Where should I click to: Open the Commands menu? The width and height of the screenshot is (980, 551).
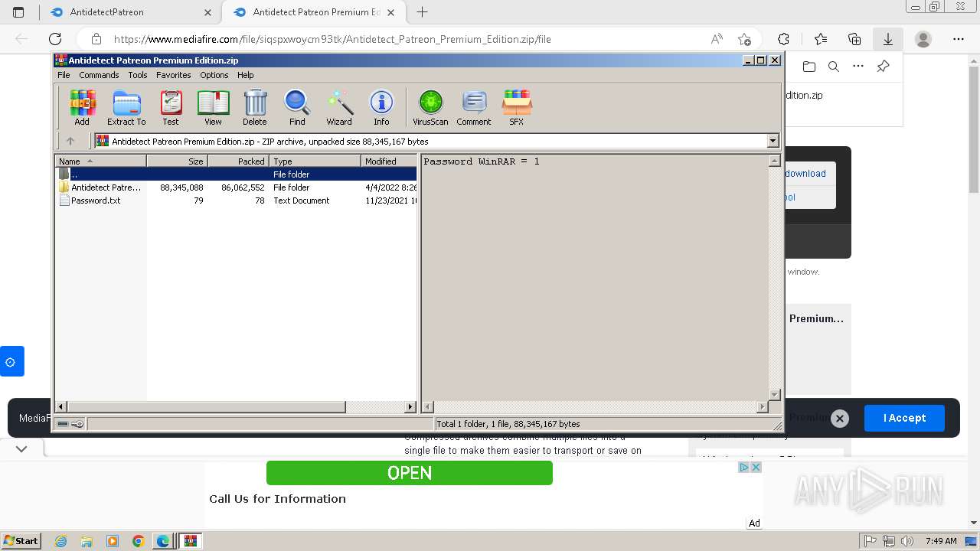coord(99,75)
